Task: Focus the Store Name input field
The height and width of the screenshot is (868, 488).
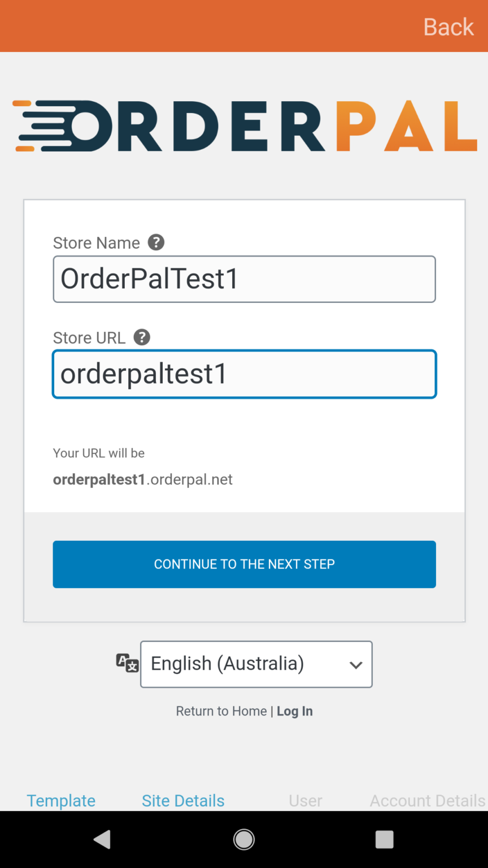Action: [245, 279]
